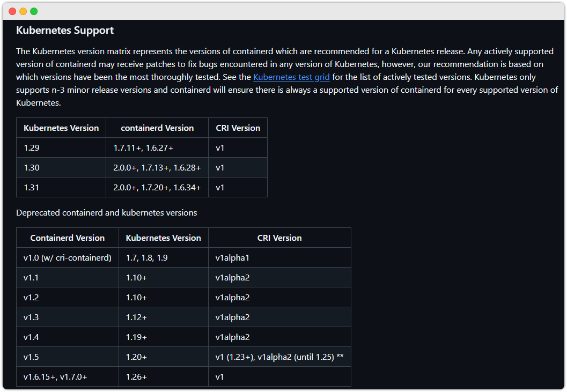This screenshot has height=392, width=567.
Task: Open the Kubernetes test grid link
Action: pos(291,77)
